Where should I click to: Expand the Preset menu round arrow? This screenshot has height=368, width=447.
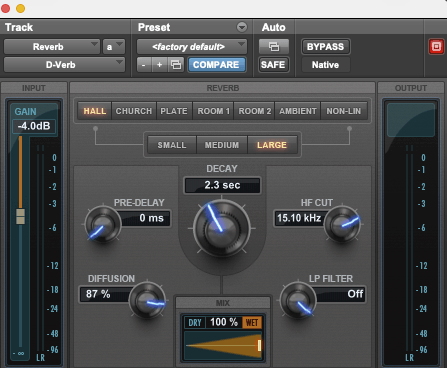[242, 27]
